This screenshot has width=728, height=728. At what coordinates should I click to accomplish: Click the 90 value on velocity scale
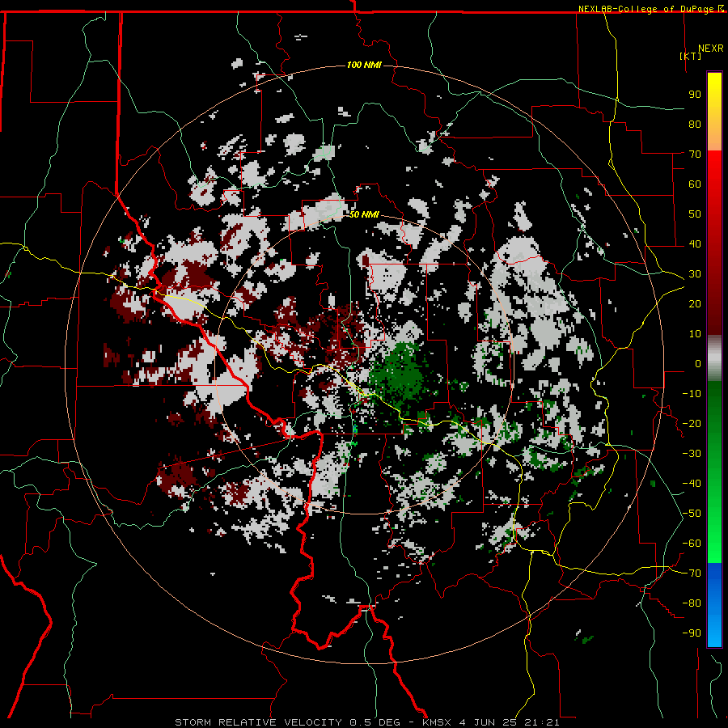[x=695, y=95]
